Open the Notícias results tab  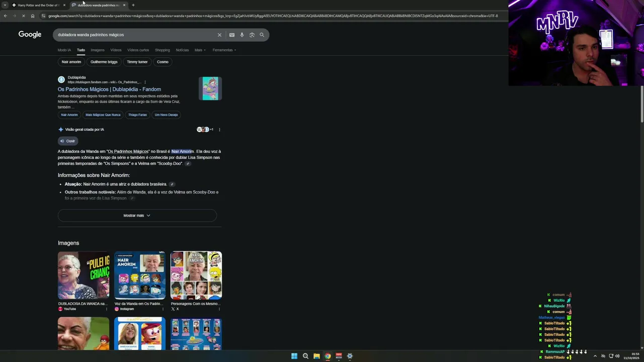pos(182,50)
